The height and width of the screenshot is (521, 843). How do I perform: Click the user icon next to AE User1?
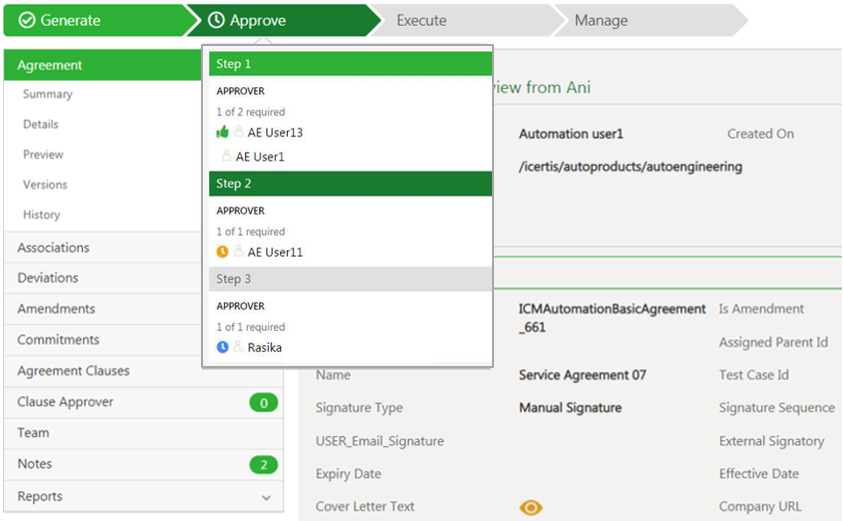coord(226,156)
